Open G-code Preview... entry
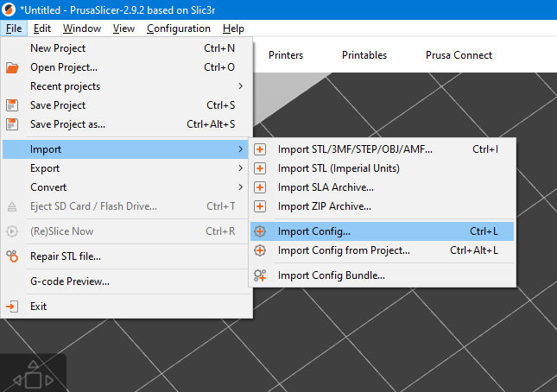 pos(125,281)
